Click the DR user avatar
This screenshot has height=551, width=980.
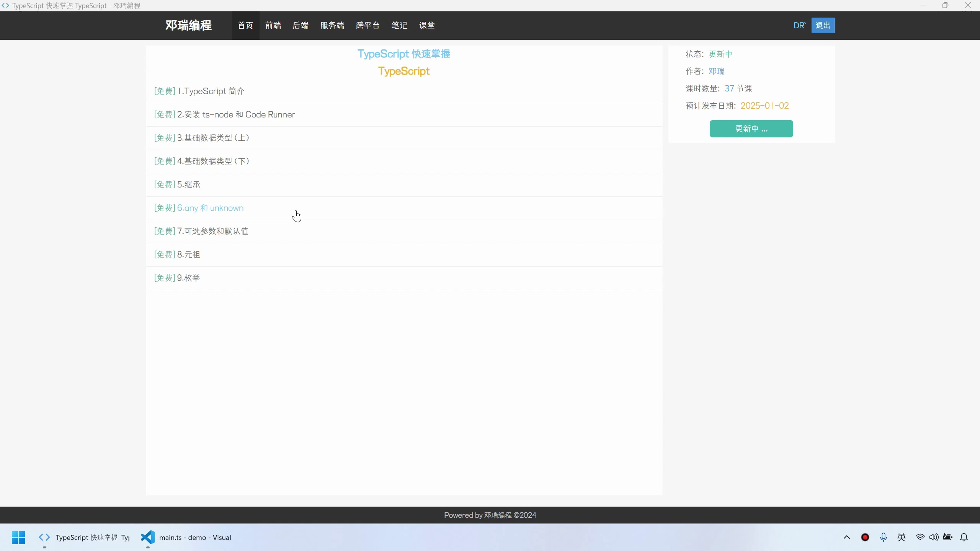(x=800, y=25)
